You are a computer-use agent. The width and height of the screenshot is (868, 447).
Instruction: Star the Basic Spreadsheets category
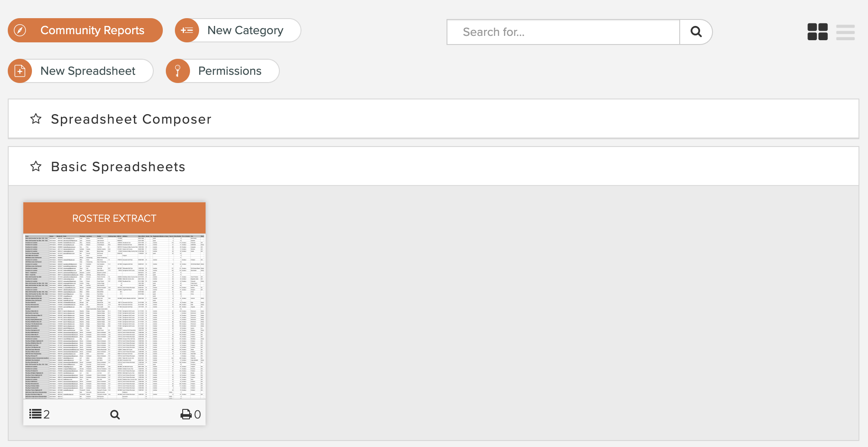point(36,166)
